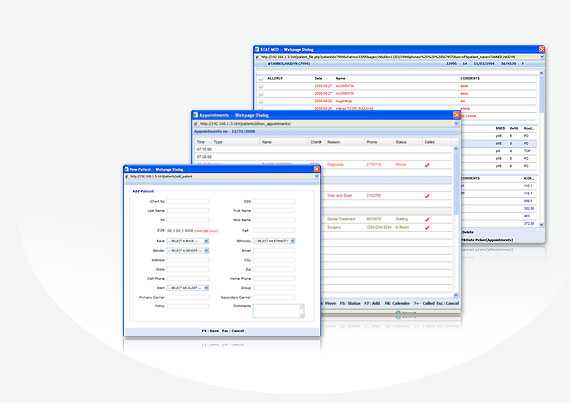Screen dimensions: 570x403
Task: Click the First Name input field
Action: (x=274, y=211)
